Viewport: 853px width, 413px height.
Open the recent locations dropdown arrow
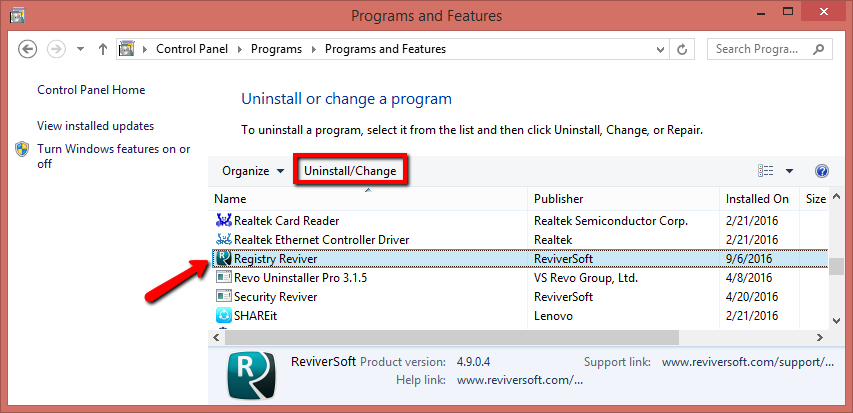click(81, 49)
